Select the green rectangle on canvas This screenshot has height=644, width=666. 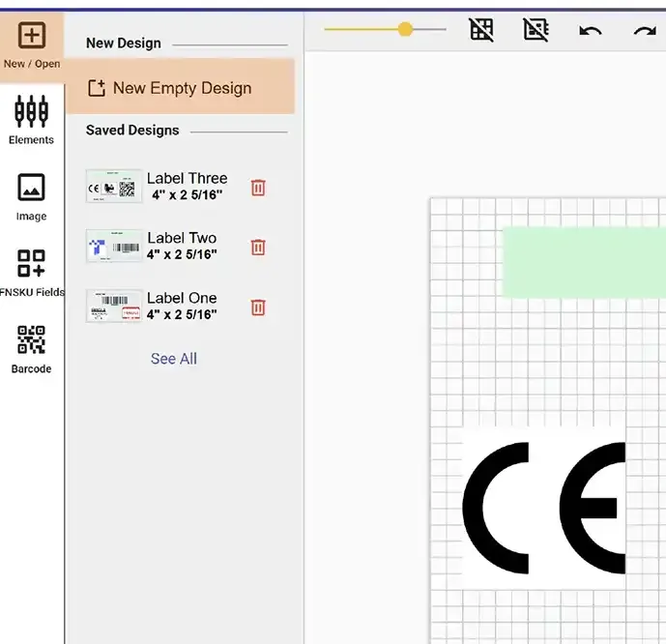tap(584, 262)
